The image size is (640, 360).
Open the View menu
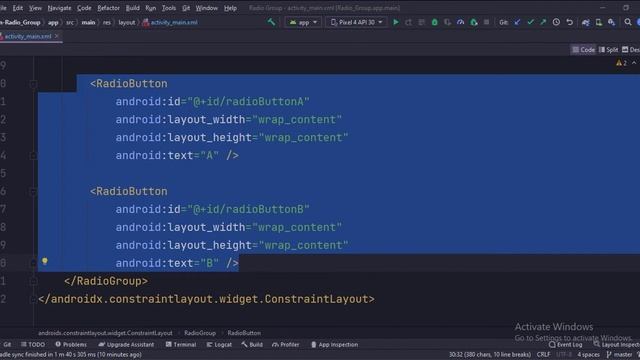35,8
